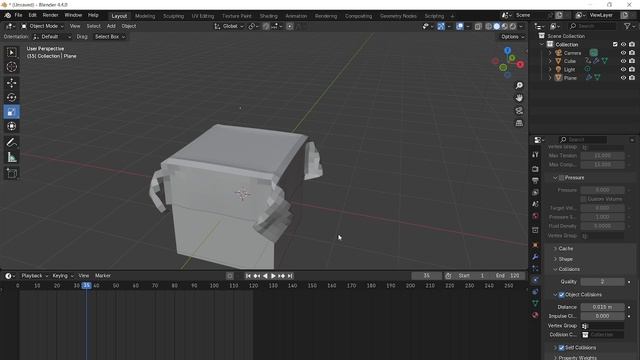Hide the Camera in viewport

coord(623,53)
